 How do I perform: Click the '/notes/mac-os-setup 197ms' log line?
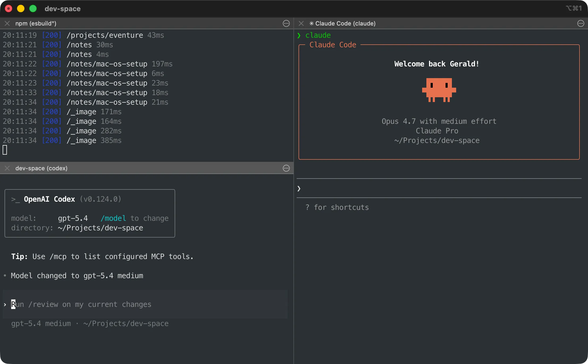click(x=88, y=64)
